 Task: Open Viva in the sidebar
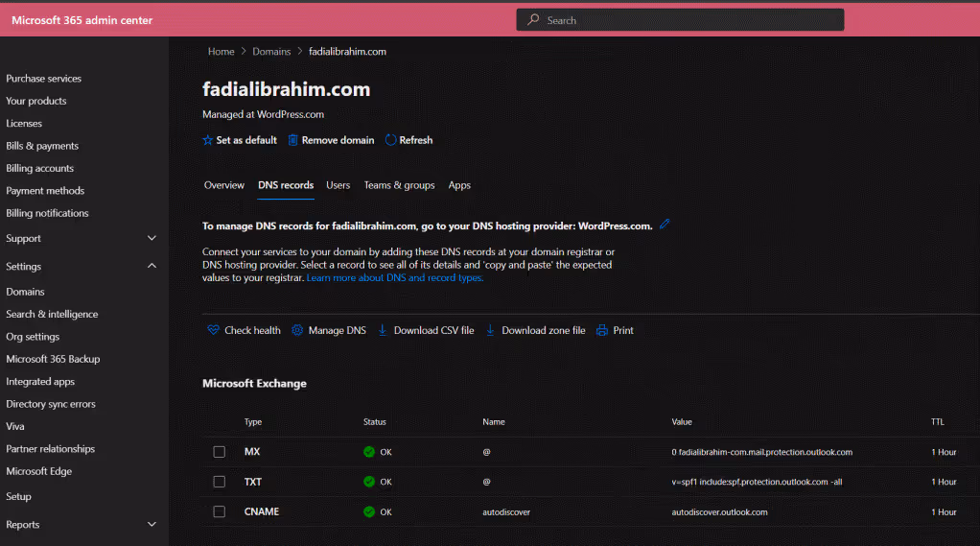tap(15, 427)
